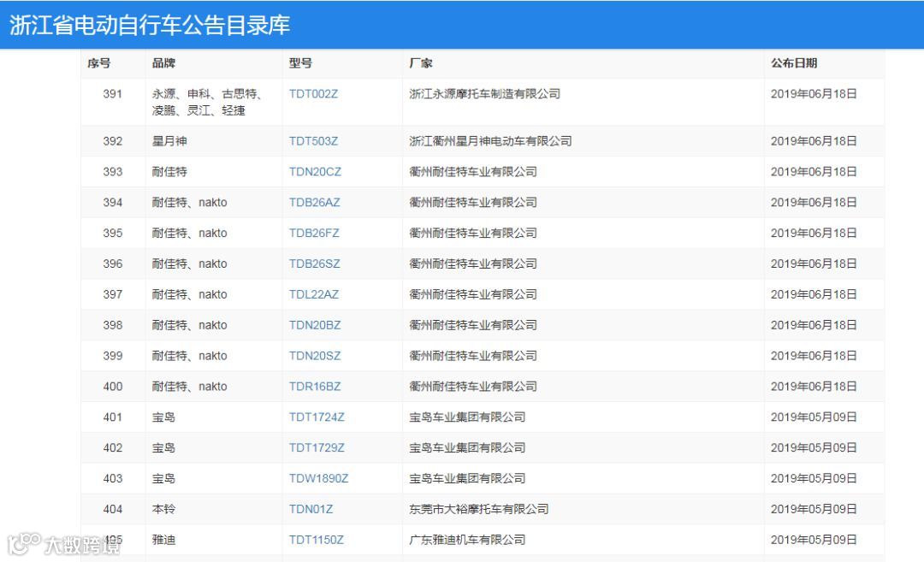This screenshot has width=924, height=562.
Task: Click the date in row 404
Action: [814, 508]
